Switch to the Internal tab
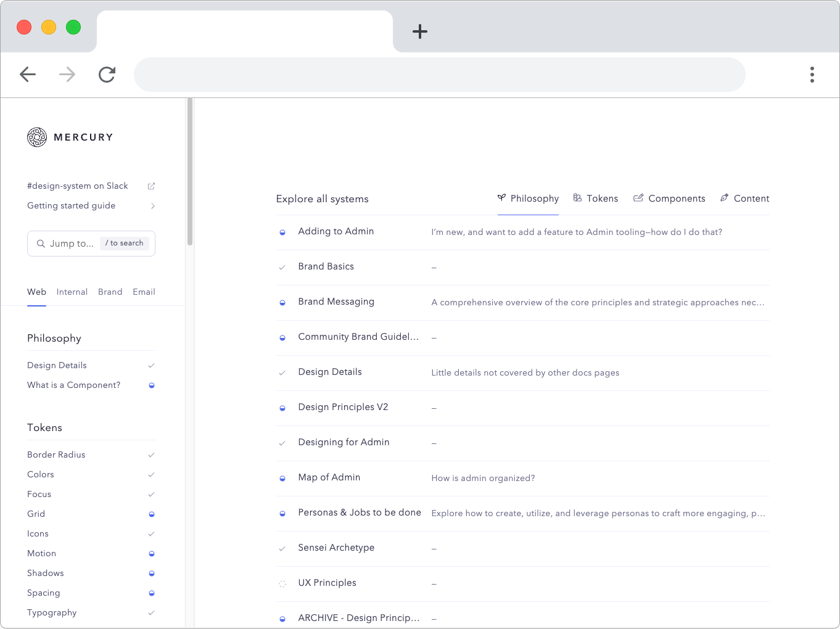This screenshot has height=629, width=840. coord(72,292)
